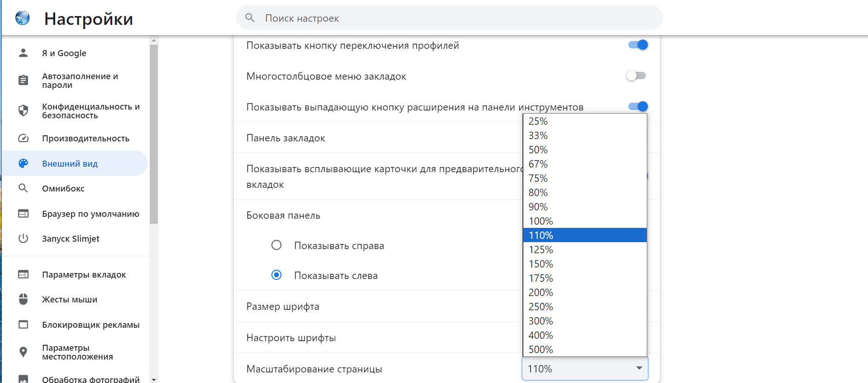Choose 125% in the zoom list
This screenshot has height=383, width=868.
(541, 250)
